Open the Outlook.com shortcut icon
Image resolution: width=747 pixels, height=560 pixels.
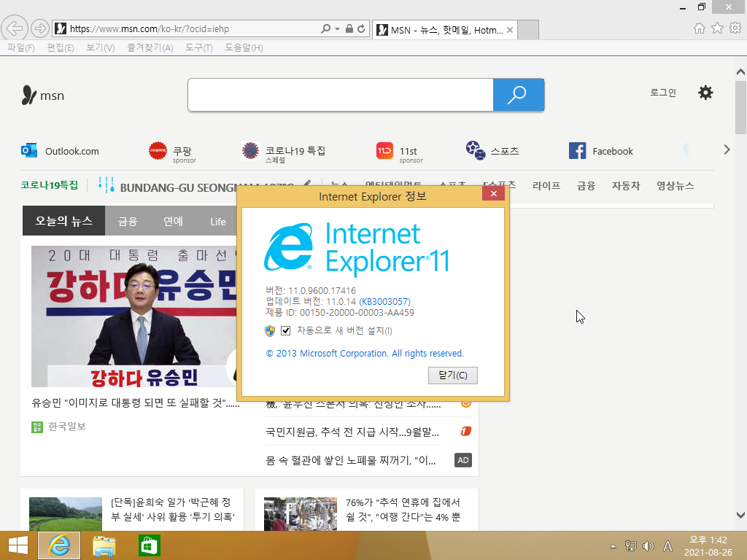[29, 150]
